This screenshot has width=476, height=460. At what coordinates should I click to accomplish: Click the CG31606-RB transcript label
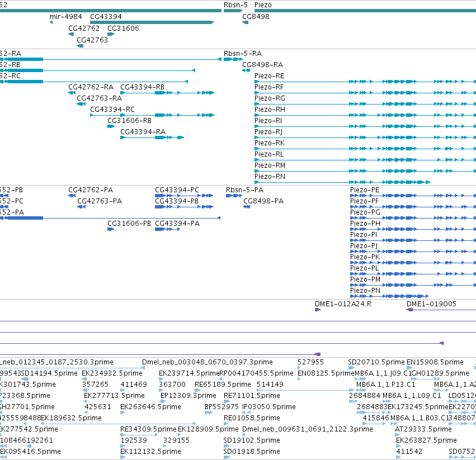click(129, 121)
